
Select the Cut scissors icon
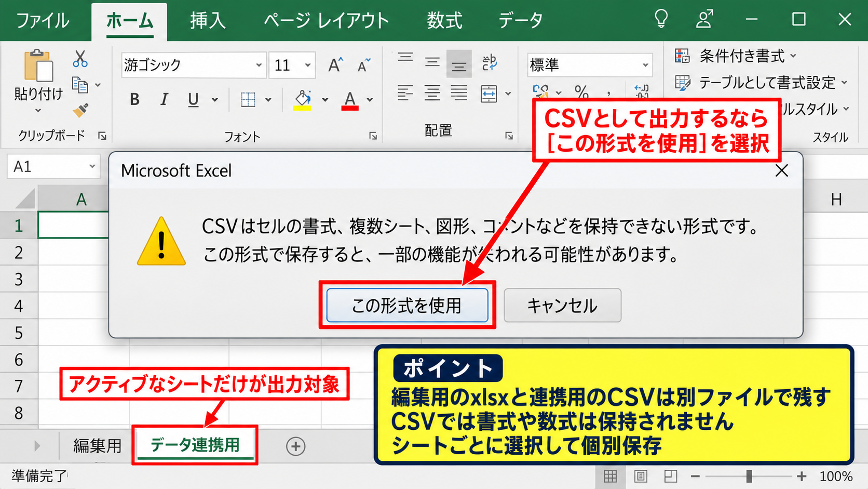pos(80,59)
